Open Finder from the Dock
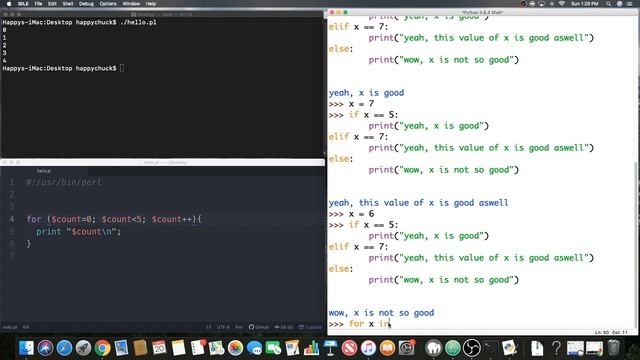Image resolution: width=640 pixels, height=360 pixels. 26,348
